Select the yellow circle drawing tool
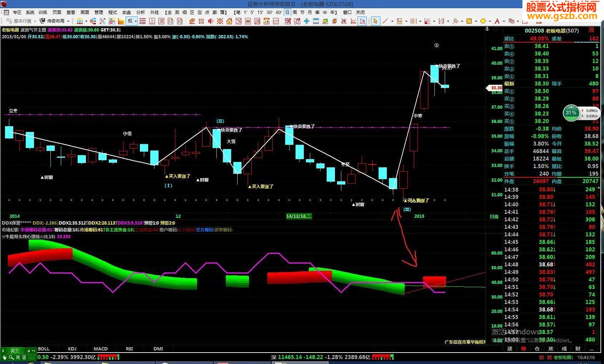Image resolution: width=604 pixels, height=364 pixels. click(483, 21)
